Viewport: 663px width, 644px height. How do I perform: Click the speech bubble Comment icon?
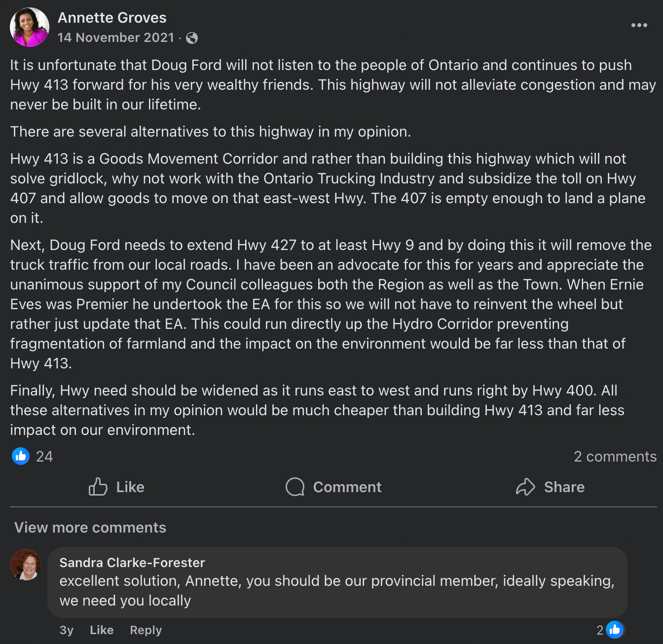[x=295, y=487]
